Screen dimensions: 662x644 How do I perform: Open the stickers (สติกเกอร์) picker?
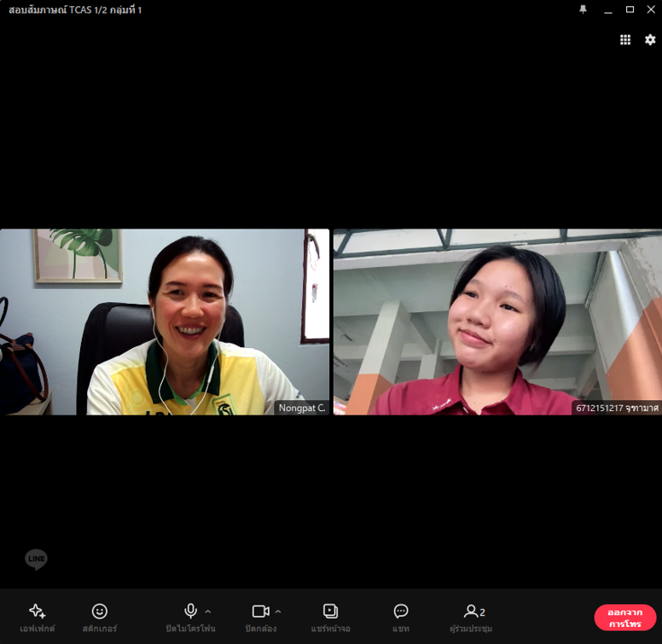point(100,617)
